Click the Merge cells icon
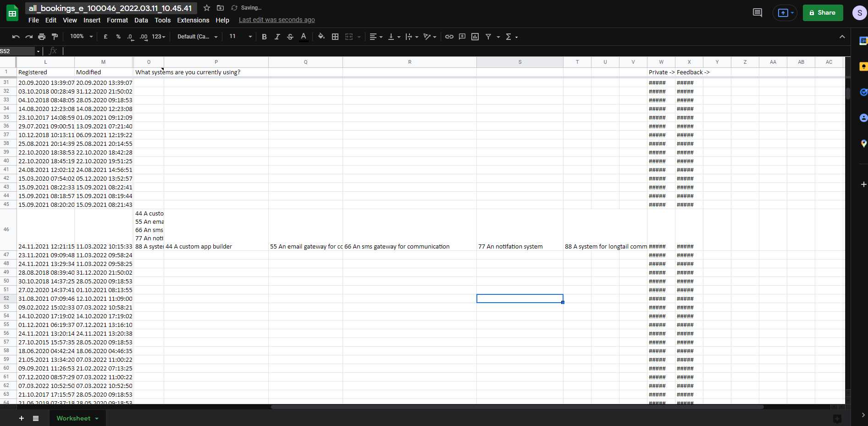 (349, 37)
